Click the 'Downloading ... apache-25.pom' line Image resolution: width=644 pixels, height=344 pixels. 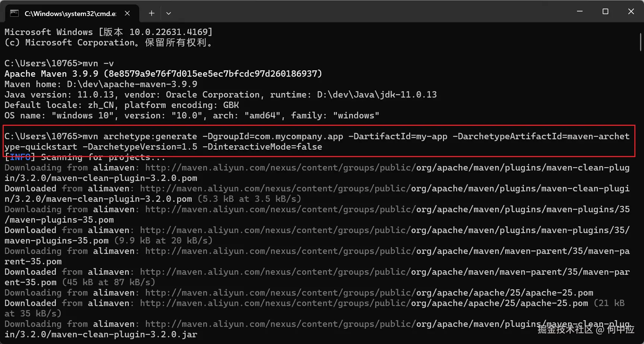[x=299, y=293]
